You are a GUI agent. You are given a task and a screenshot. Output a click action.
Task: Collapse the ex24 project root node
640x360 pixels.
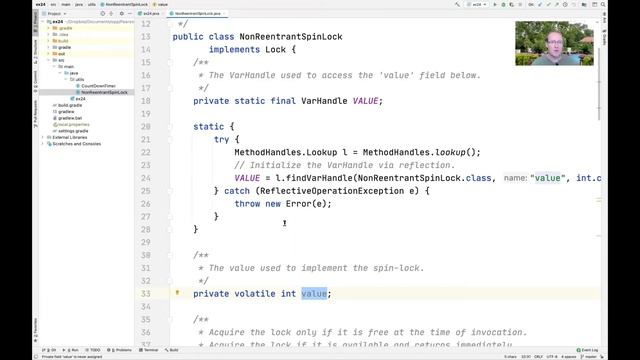(43, 22)
